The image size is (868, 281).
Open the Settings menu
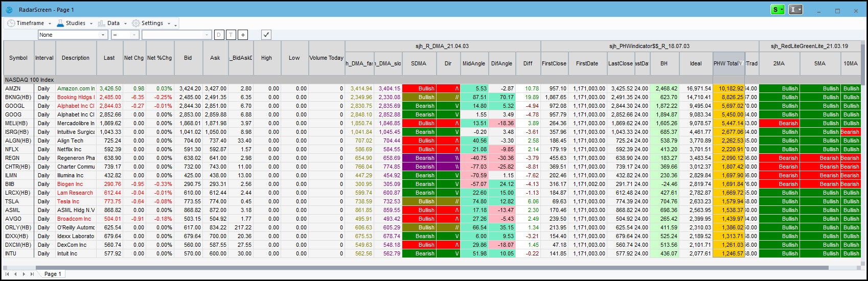151,23
